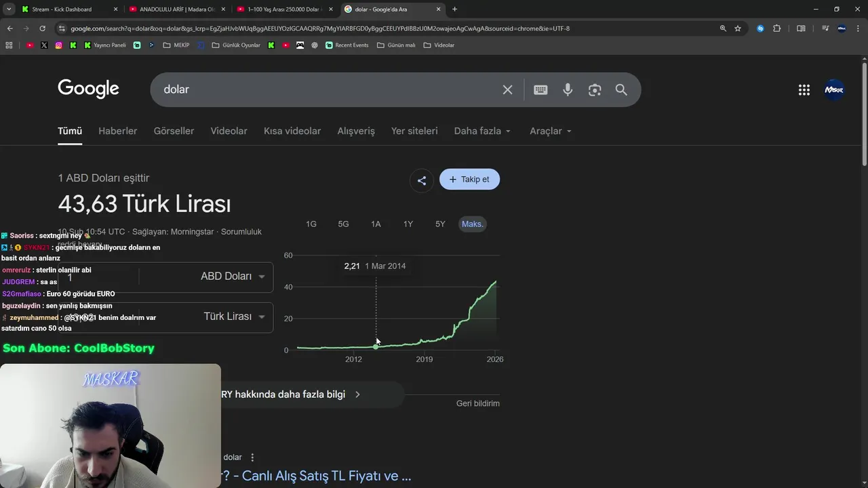Click the magnifier search icon in Google search bar

pyautogui.click(x=621, y=89)
